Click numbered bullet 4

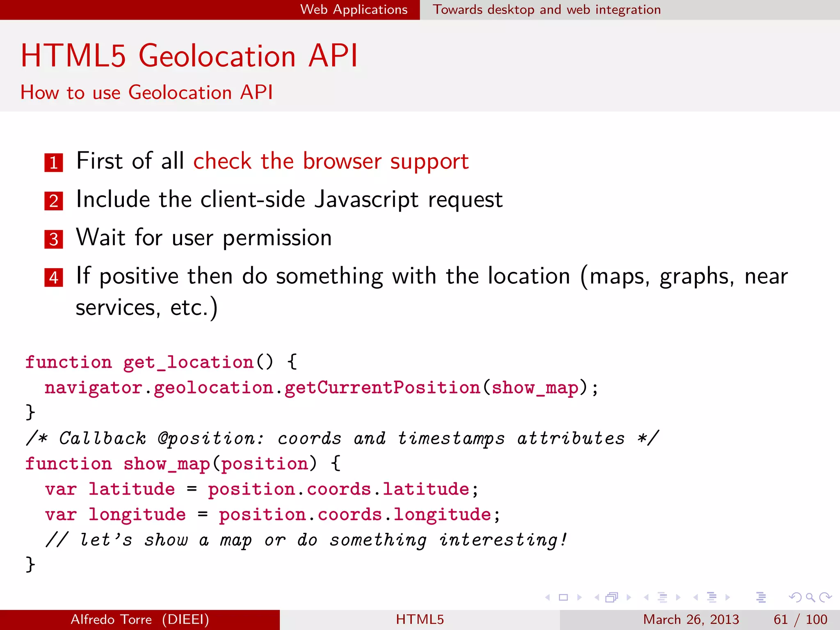click(x=54, y=278)
